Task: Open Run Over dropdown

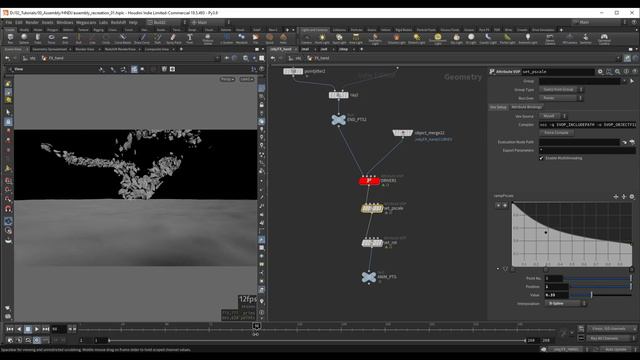Action: [562, 98]
